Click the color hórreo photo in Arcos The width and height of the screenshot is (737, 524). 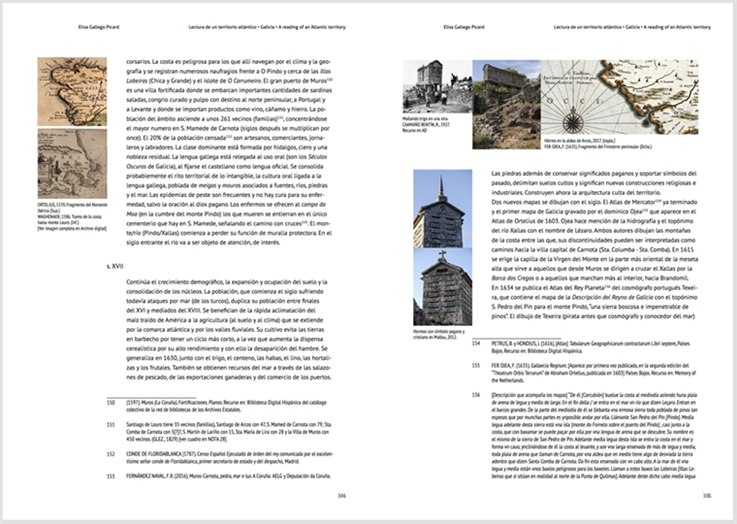(x=506, y=104)
